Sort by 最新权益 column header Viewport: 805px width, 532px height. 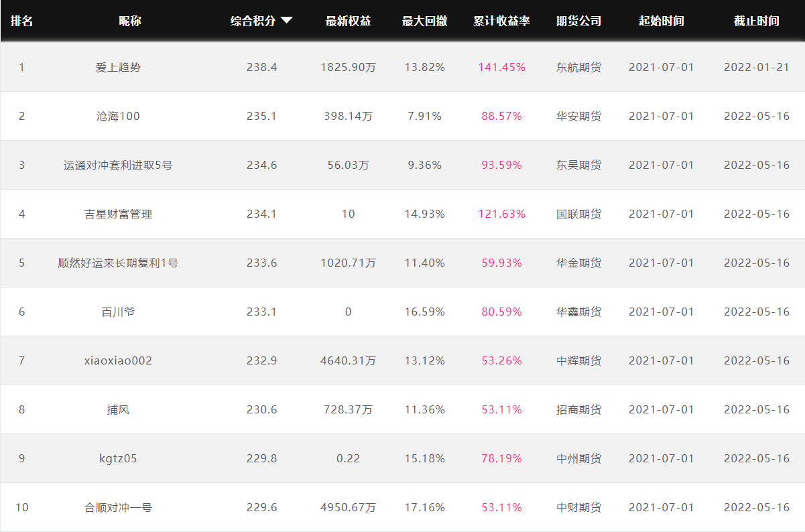348,21
